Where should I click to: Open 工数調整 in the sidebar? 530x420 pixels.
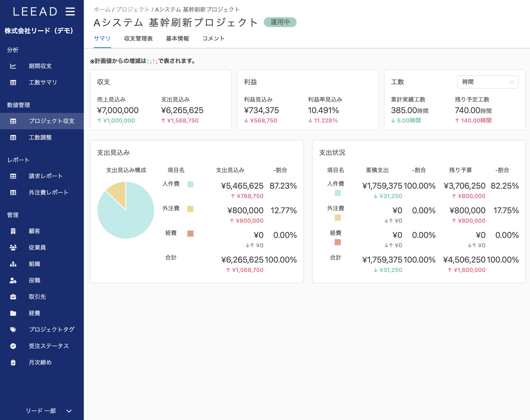40,138
